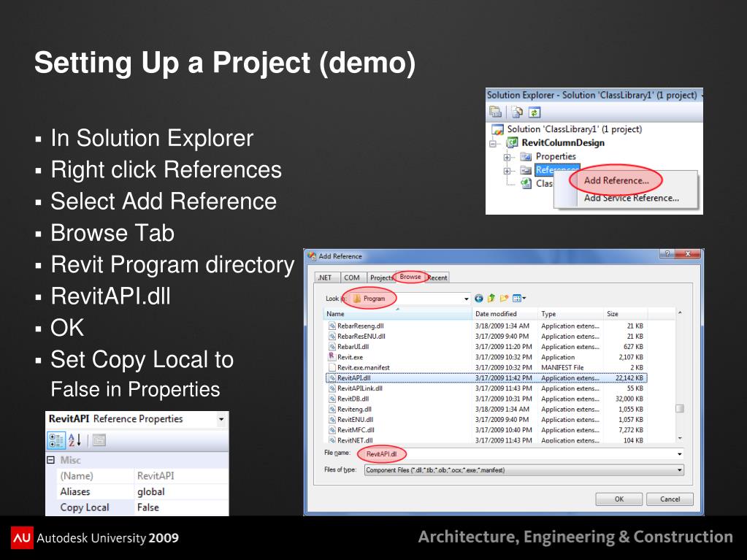Open the Files of type dropdown
Image resolution: width=747 pixels, height=560 pixels.
pos(524,470)
